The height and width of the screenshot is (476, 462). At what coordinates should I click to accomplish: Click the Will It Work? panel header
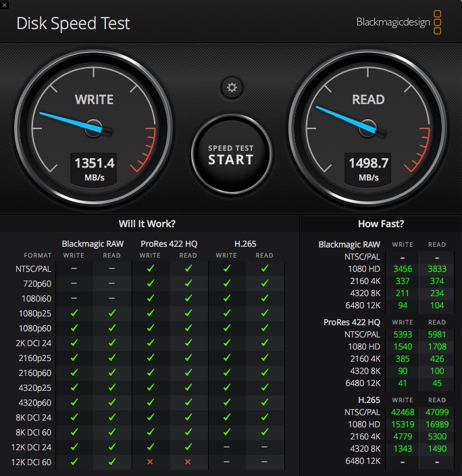(x=147, y=224)
